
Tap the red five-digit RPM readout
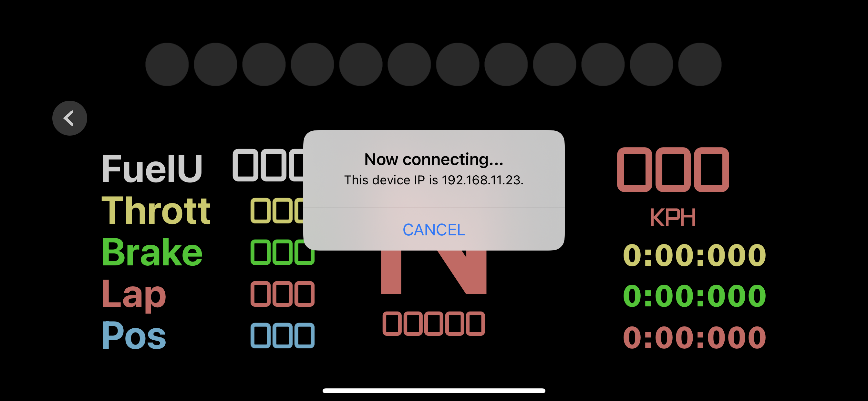coord(434,324)
